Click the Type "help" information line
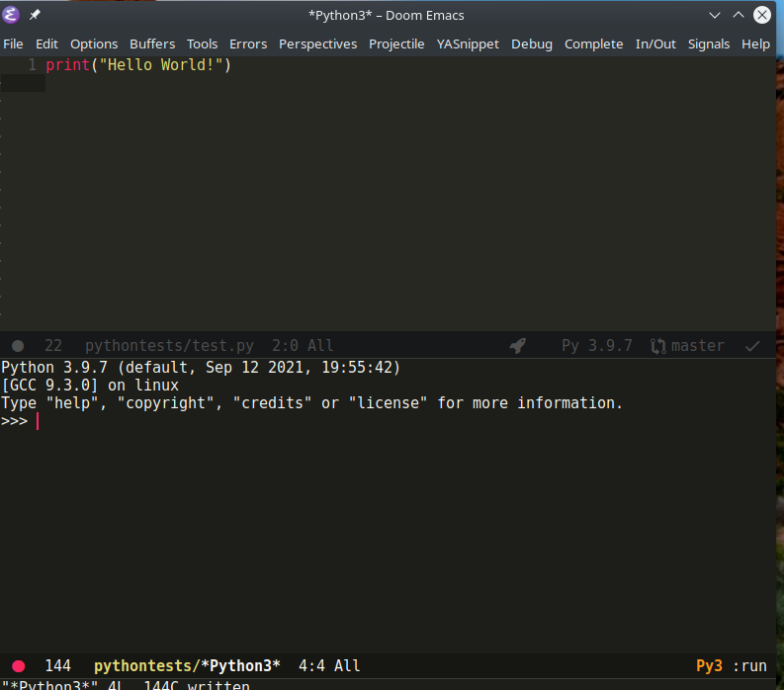This screenshot has height=690, width=784. 312,403
